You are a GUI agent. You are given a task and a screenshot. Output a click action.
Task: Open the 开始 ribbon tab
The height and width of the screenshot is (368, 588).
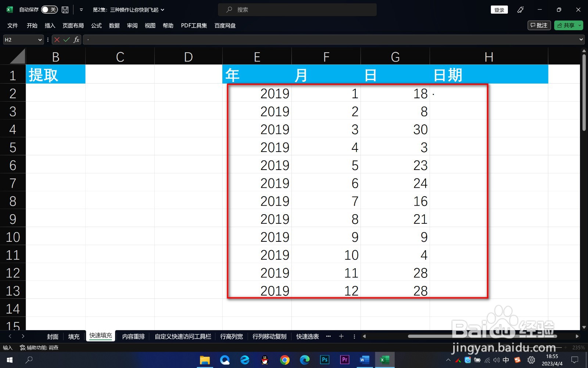coord(32,25)
